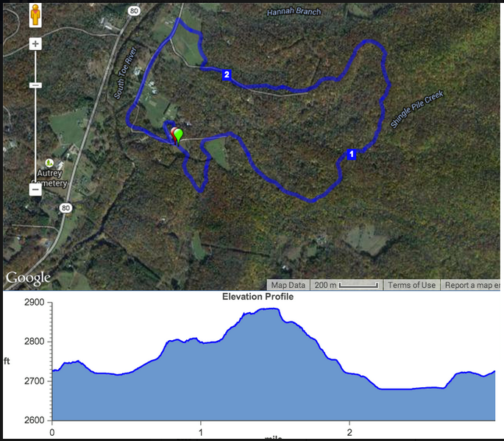Click the Shingle Pile Creek label

417,109
